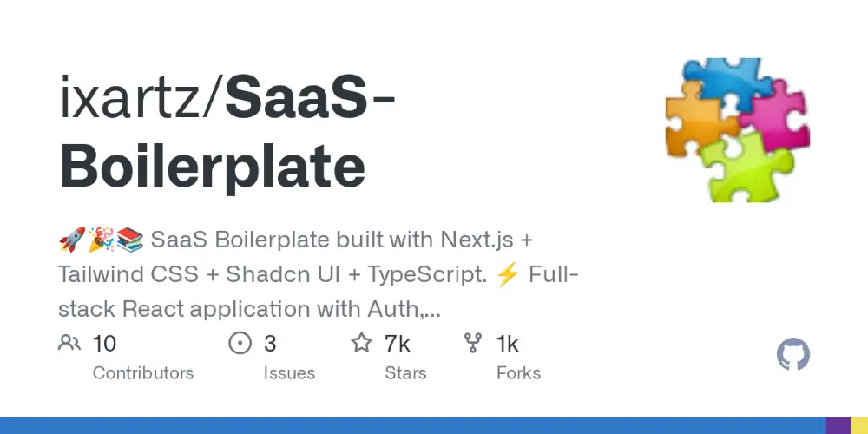This screenshot has height=434, width=868.
Task: Click the party popper emoji
Action: click(x=102, y=240)
